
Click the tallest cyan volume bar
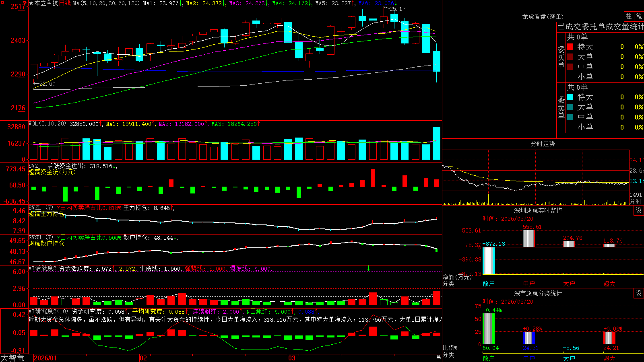tap(436, 143)
